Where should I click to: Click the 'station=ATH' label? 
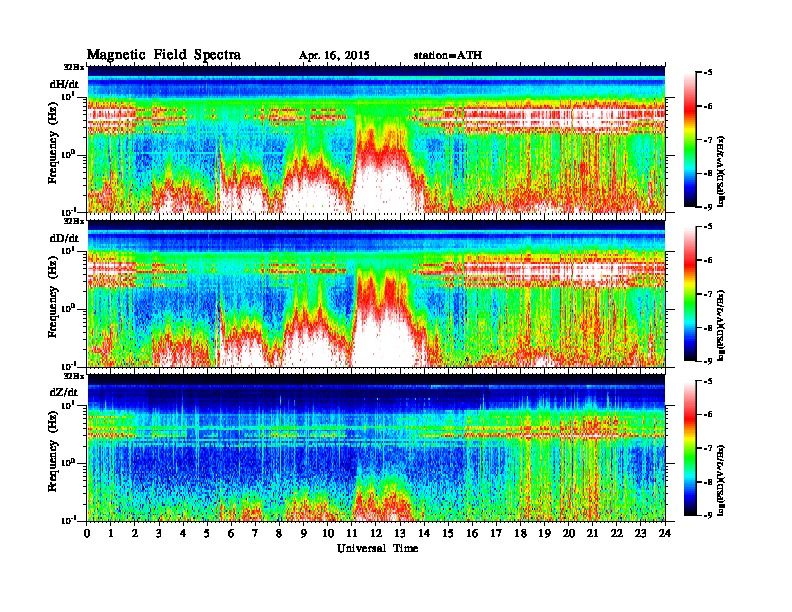pos(448,55)
